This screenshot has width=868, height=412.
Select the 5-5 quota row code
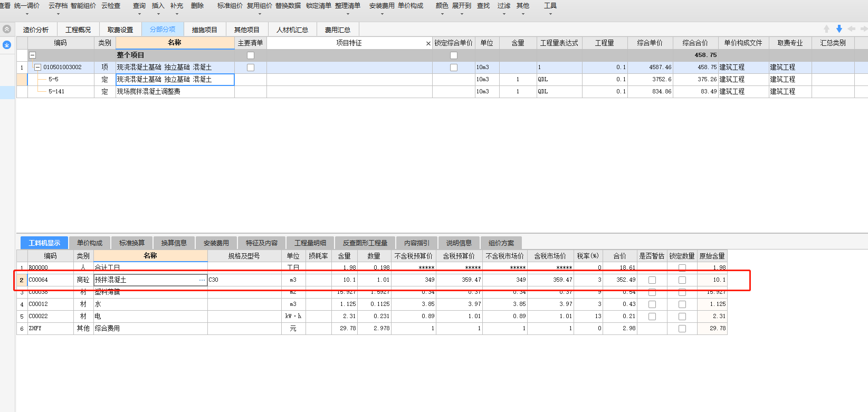point(53,80)
